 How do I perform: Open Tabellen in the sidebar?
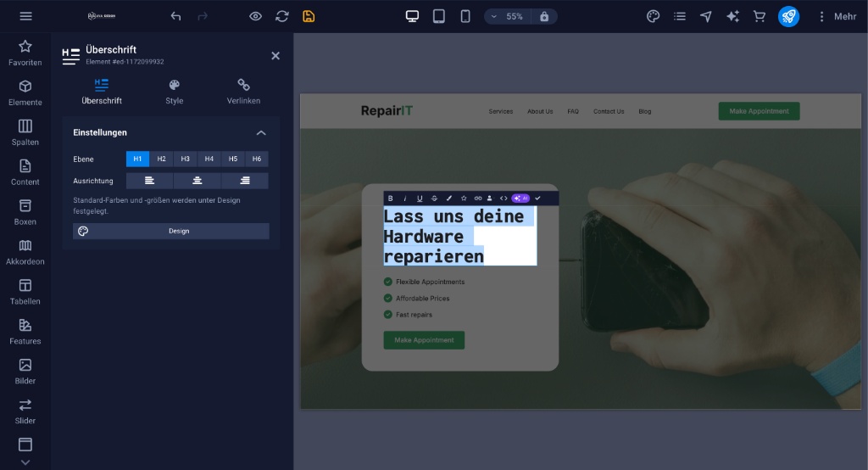[x=25, y=292]
